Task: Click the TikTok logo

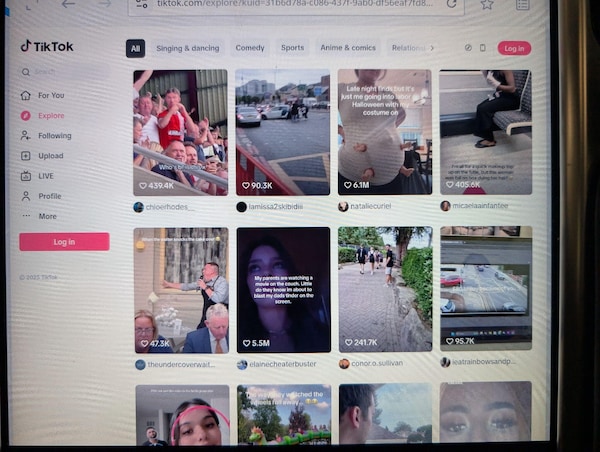Action: [x=47, y=46]
